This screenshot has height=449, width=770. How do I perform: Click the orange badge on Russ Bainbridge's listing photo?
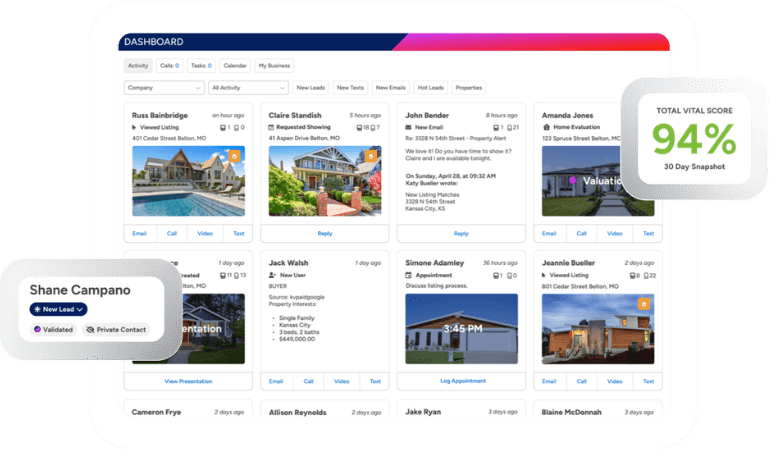tap(234, 156)
